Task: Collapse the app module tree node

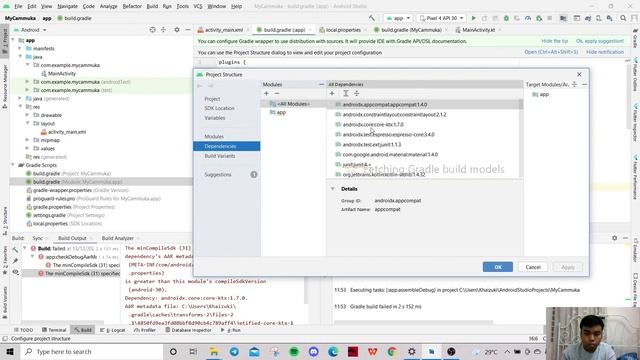Action: (x=13, y=40)
